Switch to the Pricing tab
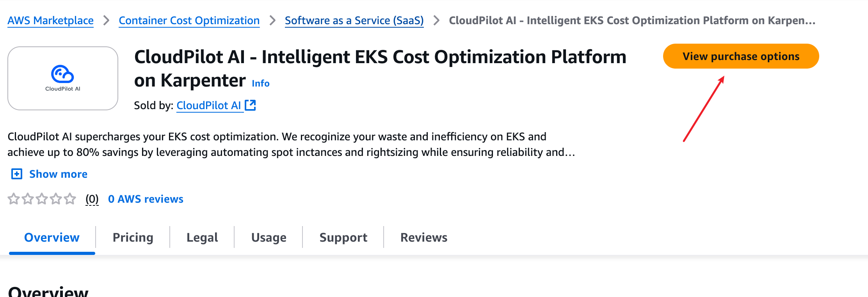 133,237
